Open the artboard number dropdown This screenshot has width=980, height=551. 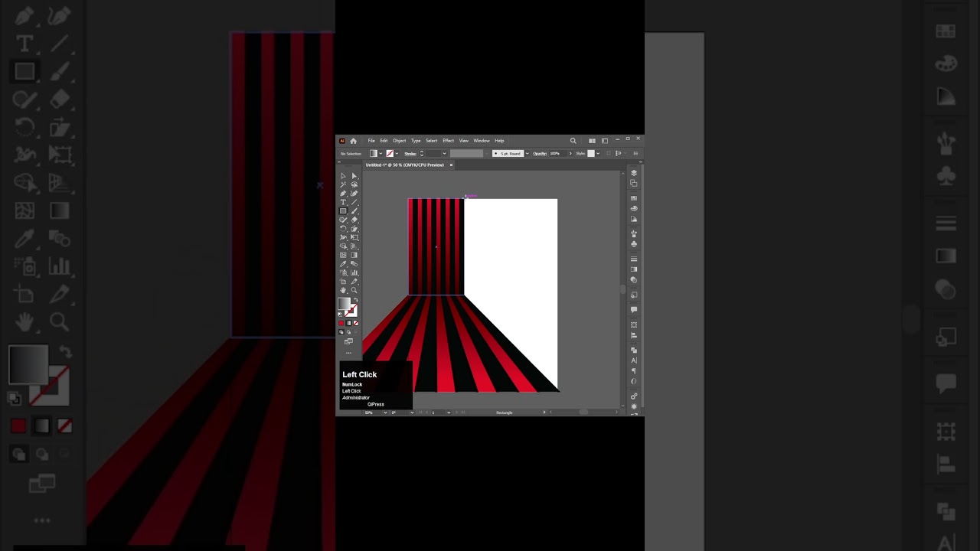[449, 412]
